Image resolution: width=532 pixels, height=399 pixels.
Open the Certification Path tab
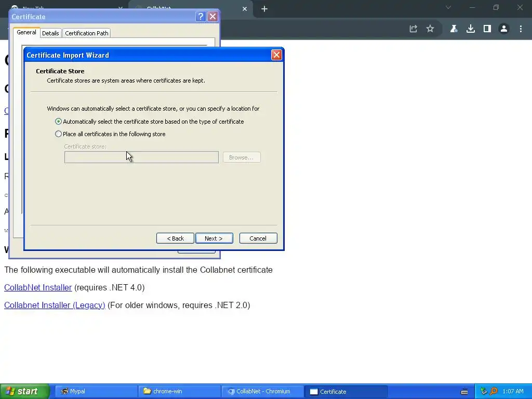coord(87,33)
